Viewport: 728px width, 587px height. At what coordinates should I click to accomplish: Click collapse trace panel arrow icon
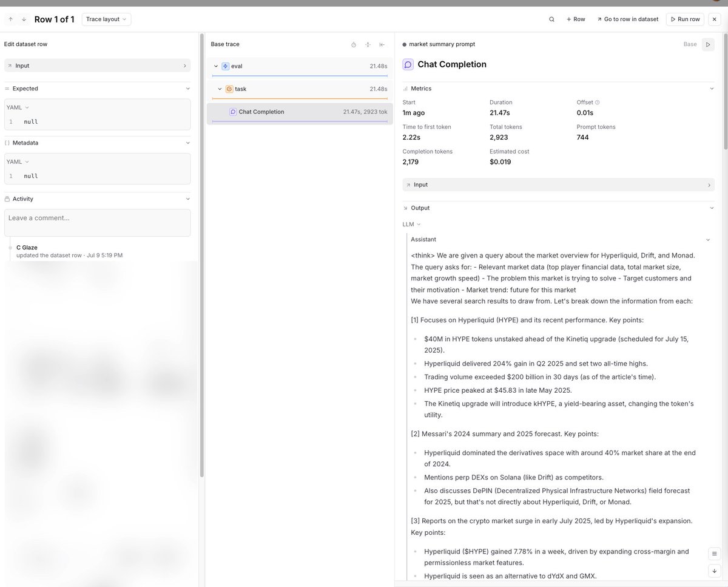coord(382,44)
